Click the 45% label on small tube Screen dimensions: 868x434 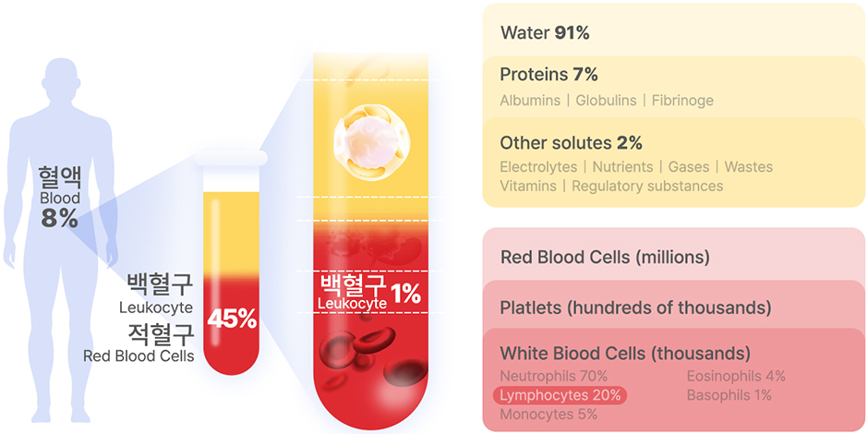tap(232, 319)
